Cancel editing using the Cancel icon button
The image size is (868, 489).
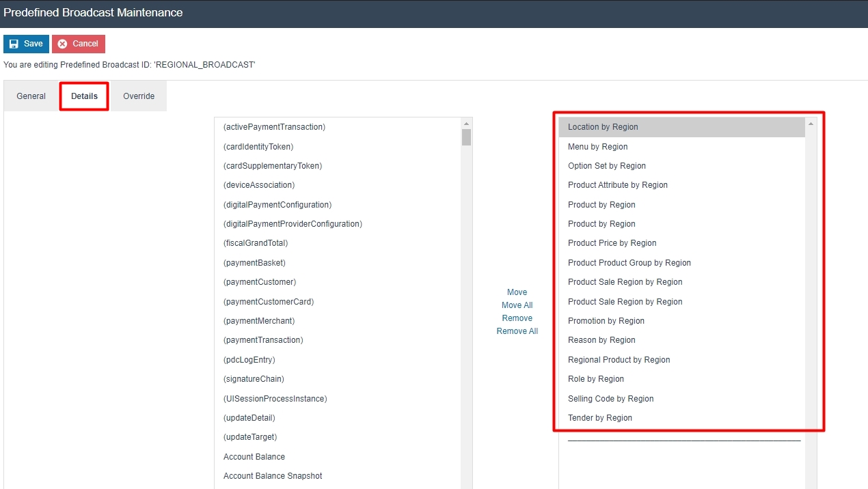coord(78,43)
